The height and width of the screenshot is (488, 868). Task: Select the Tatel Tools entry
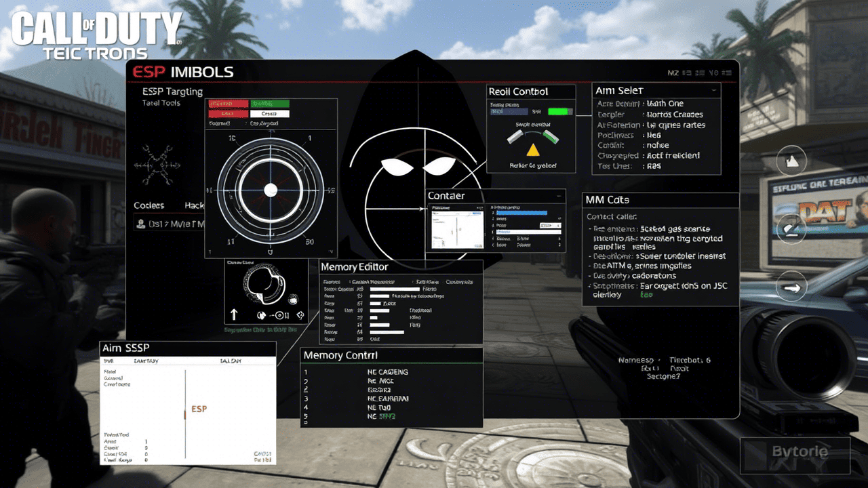click(161, 104)
